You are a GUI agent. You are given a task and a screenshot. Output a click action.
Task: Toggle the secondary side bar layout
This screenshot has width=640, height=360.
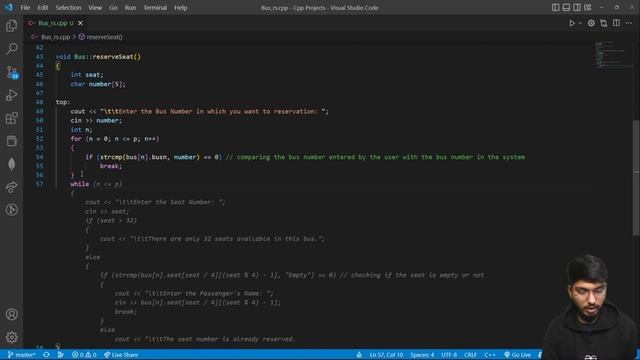[x=577, y=7]
